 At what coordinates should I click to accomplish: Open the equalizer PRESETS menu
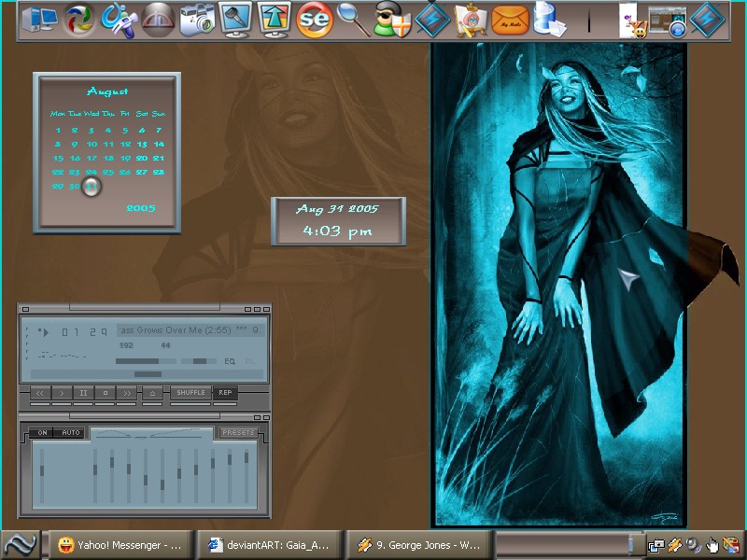pos(238,432)
